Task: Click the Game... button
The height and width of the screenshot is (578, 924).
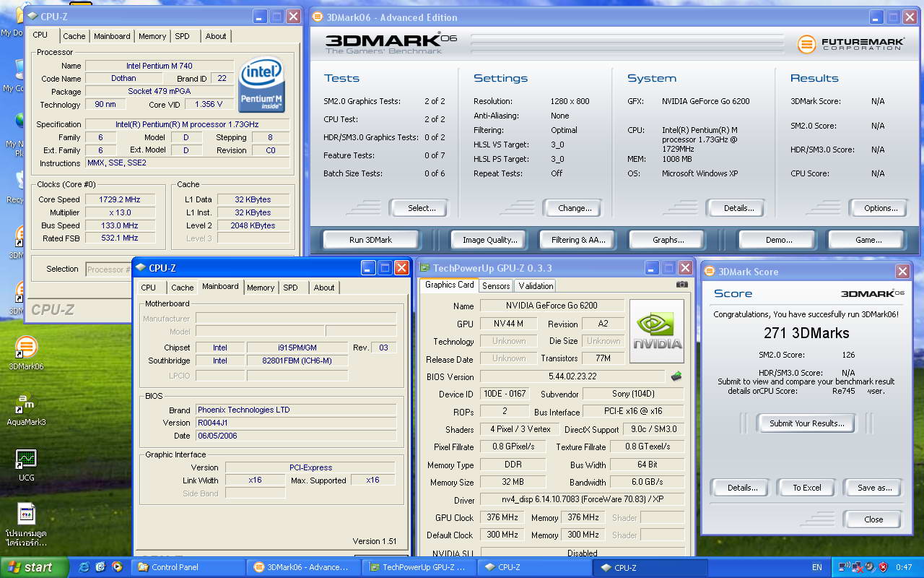Action: pos(868,240)
